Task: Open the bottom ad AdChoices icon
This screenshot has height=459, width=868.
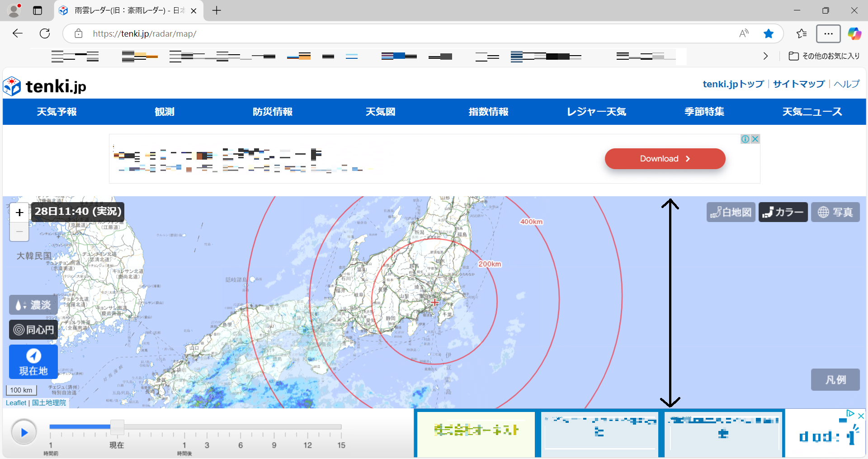Action: [x=850, y=413]
